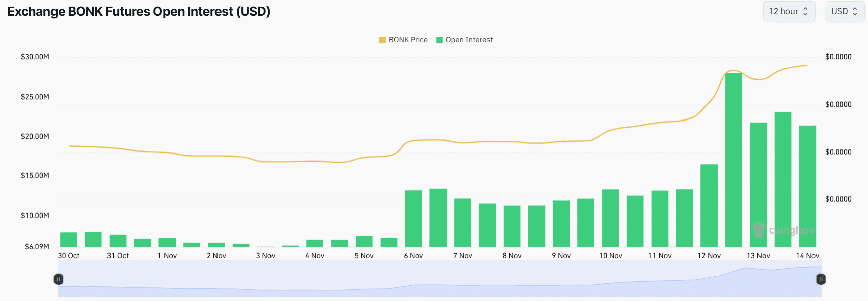The width and height of the screenshot is (868, 301).
Task: Open the USD currency dropdown
Action: pyautogui.click(x=844, y=11)
